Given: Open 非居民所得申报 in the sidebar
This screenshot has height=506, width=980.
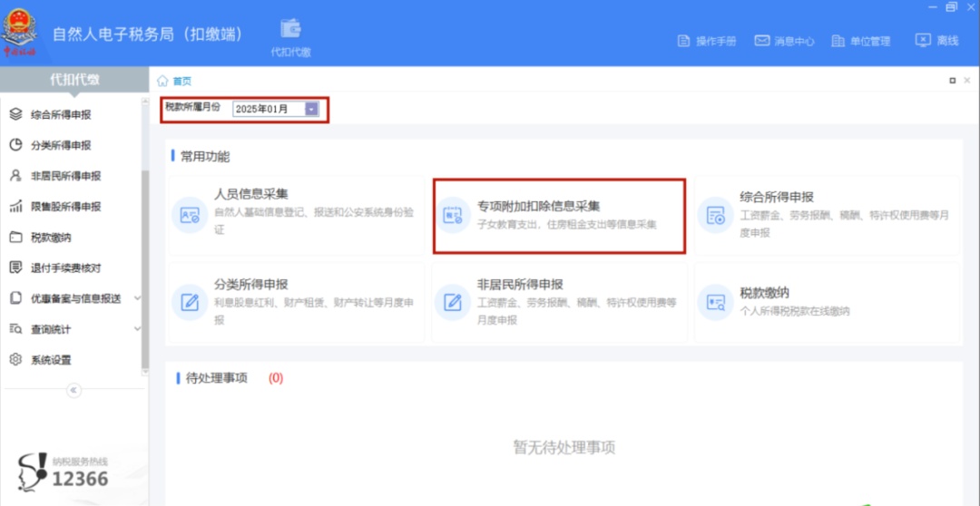Looking at the screenshot, I should tap(65, 176).
